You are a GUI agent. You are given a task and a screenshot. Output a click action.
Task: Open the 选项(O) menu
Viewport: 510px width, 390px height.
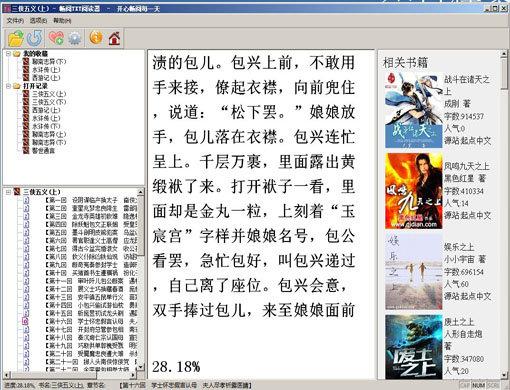38,21
